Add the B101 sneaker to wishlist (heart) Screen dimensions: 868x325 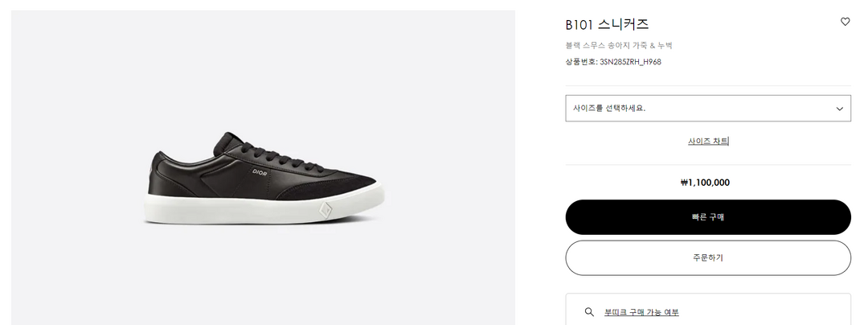[845, 22]
